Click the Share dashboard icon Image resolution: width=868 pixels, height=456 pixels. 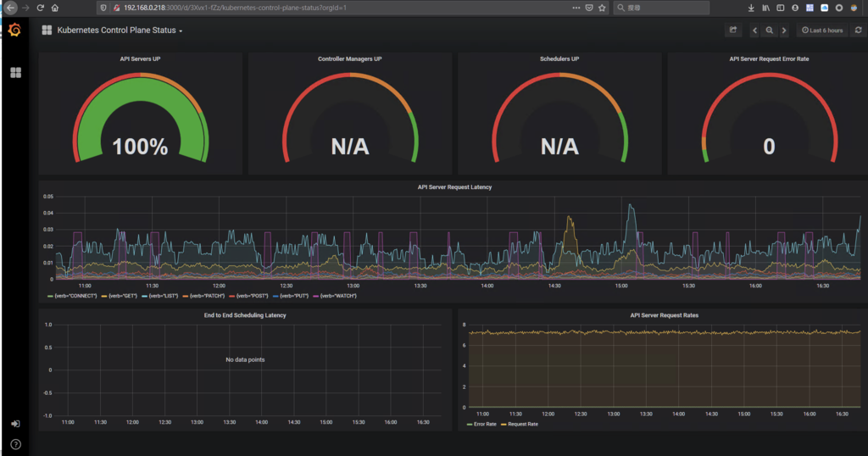(733, 31)
